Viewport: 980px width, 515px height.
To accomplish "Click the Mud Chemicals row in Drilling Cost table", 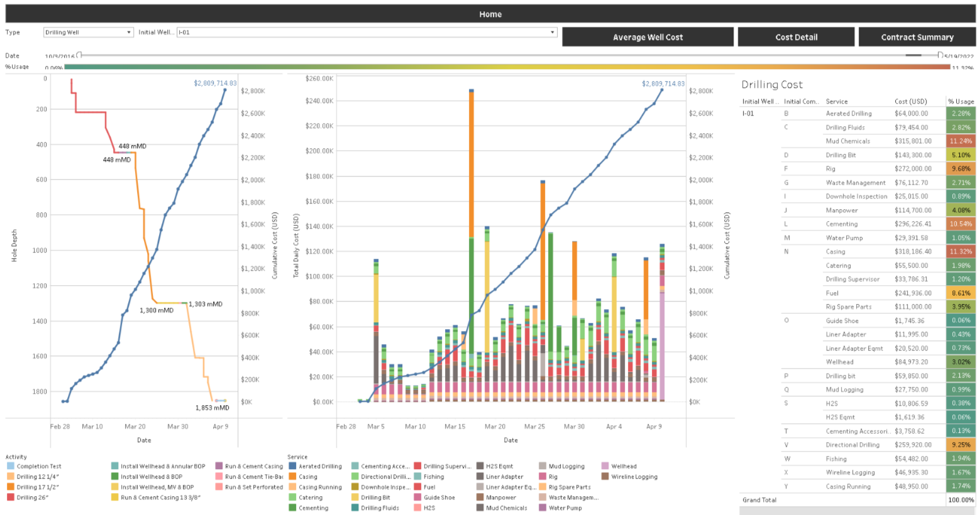I will click(847, 141).
